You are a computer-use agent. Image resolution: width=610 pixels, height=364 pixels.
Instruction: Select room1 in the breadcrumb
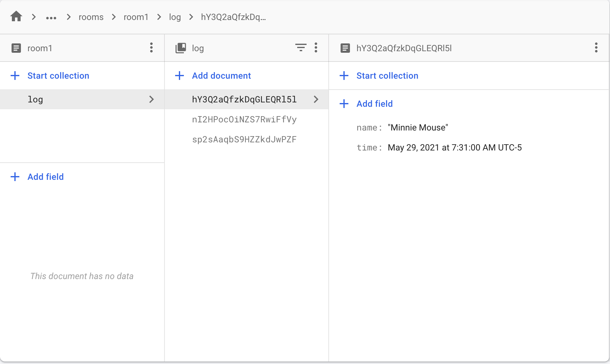(x=136, y=17)
